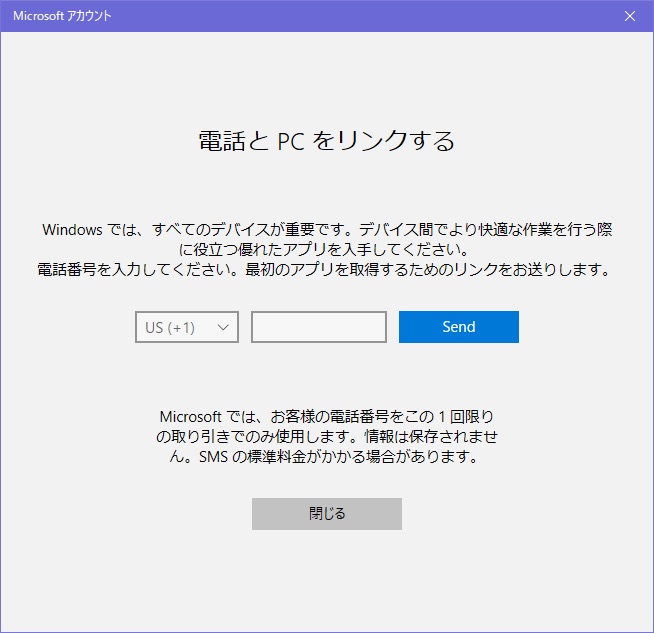
Task: Click the text starting 'Windows では、すべてのデバイス'
Action: (327, 239)
